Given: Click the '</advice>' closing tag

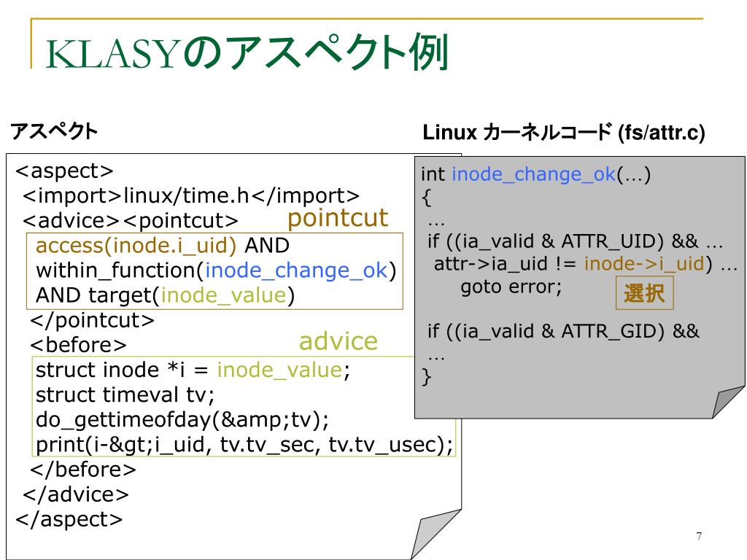Looking at the screenshot, I should pyautogui.click(x=76, y=494).
